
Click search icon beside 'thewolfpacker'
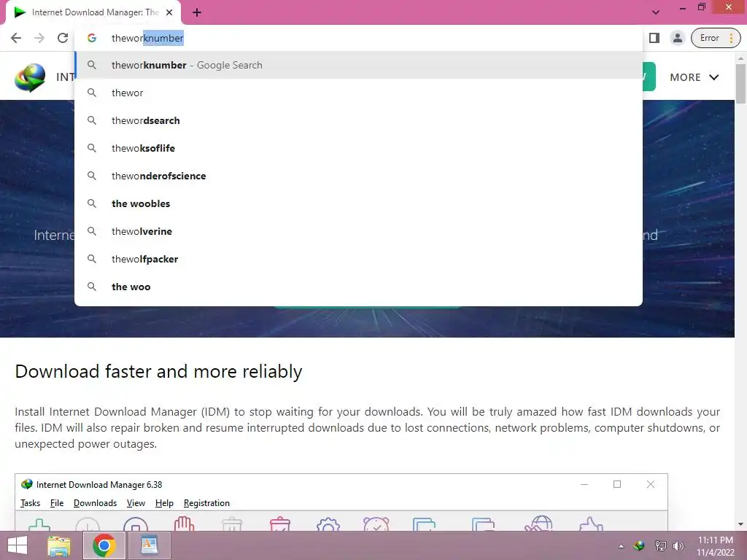click(x=92, y=259)
